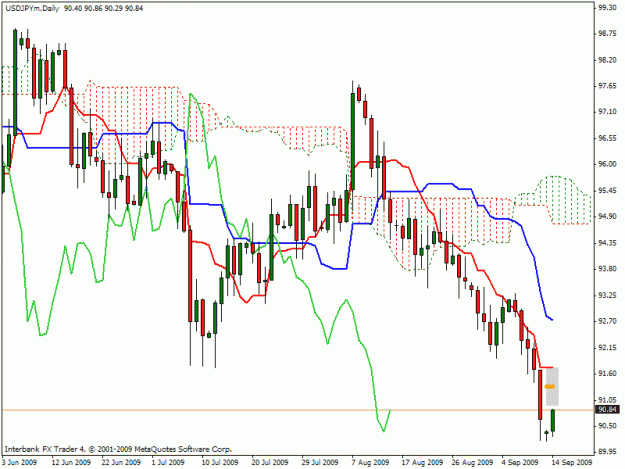Click the 93.80 price axis label

coord(607,269)
